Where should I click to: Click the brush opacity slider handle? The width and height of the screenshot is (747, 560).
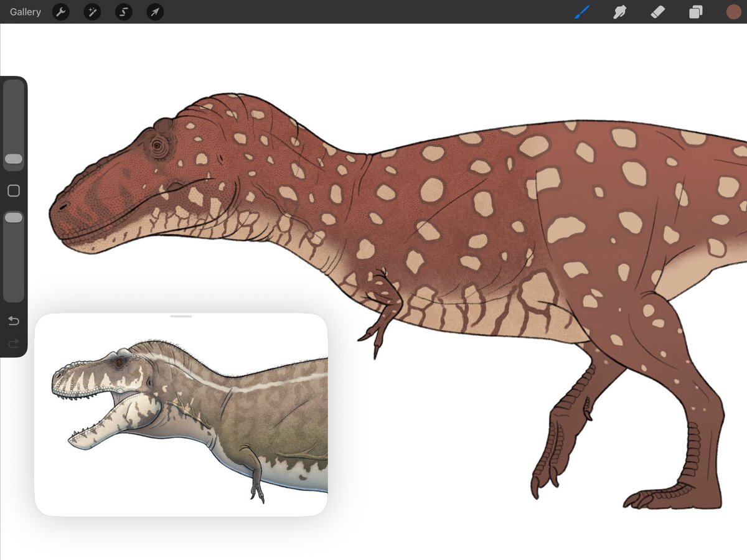pyautogui.click(x=14, y=217)
